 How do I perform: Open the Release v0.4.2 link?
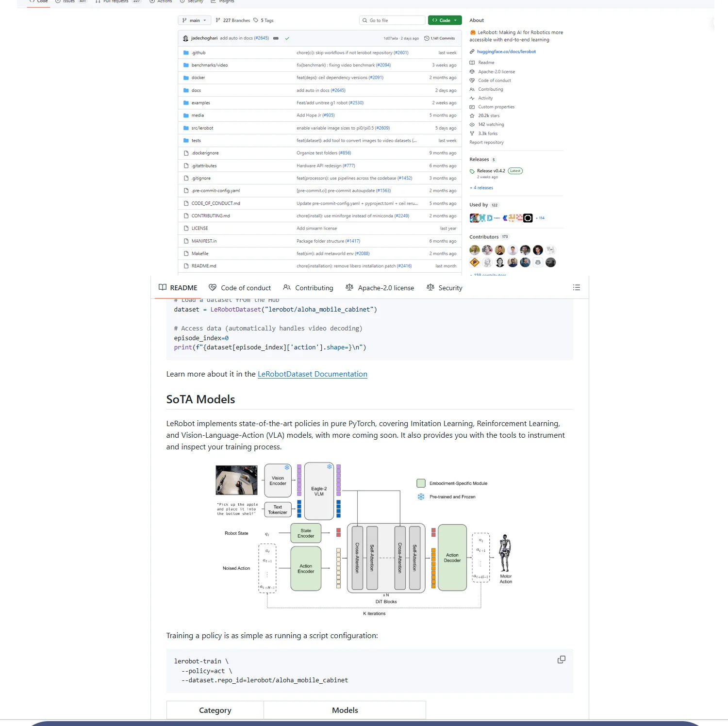pyautogui.click(x=491, y=171)
